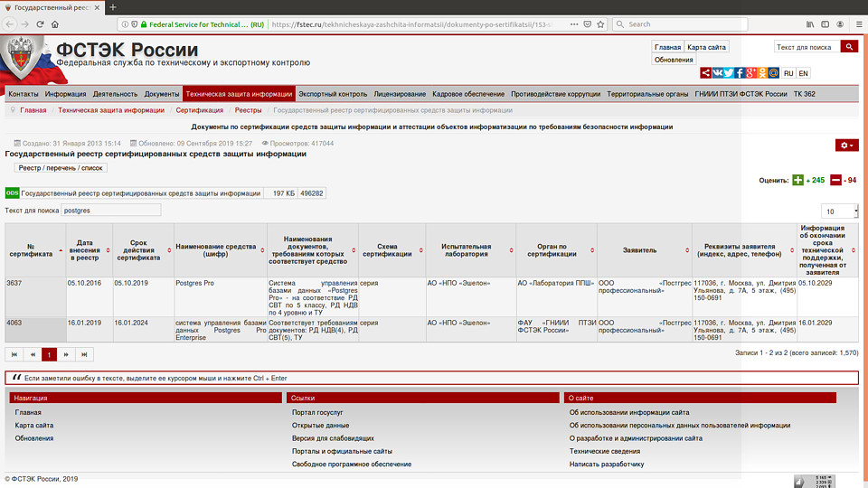Image resolution: width=868 pixels, height=488 pixels.
Task: Rate page down with red minus icon
Action: [835, 180]
